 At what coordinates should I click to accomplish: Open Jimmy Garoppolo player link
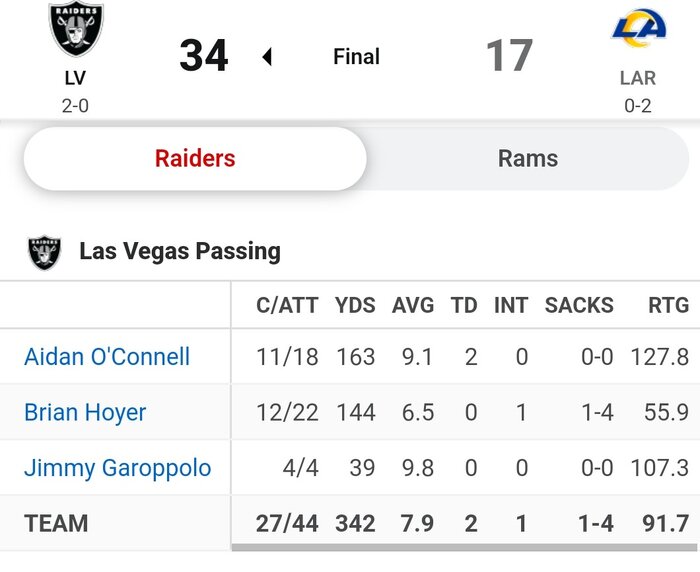pos(117,468)
